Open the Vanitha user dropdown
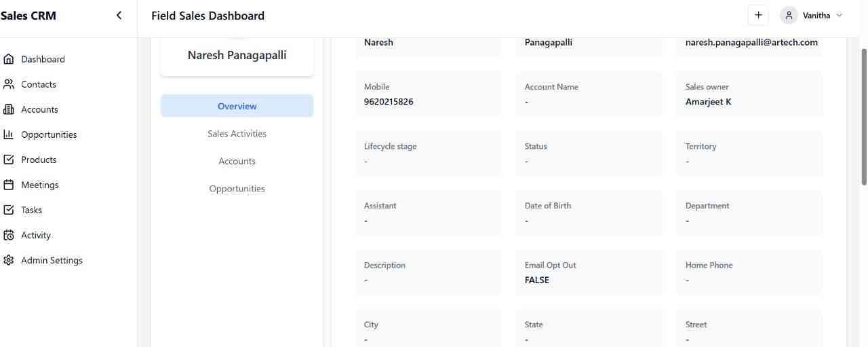This screenshot has width=868, height=347. click(x=840, y=15)
